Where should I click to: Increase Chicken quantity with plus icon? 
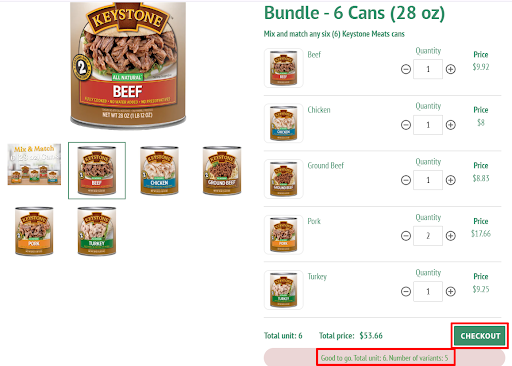[451, 125]
